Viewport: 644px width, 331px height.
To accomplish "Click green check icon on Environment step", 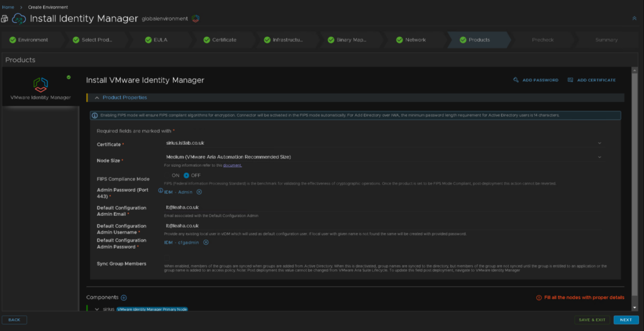I will [x=13, y=40].
